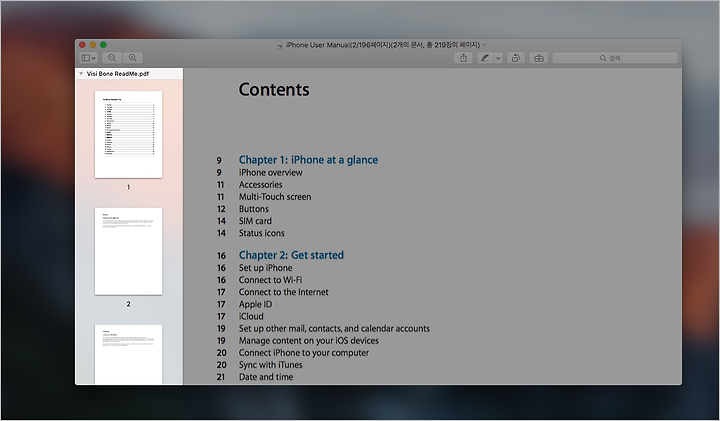Screen dimensions: 720x421
Task: Click the Rotate page icon
Action: tap(516, 58)
